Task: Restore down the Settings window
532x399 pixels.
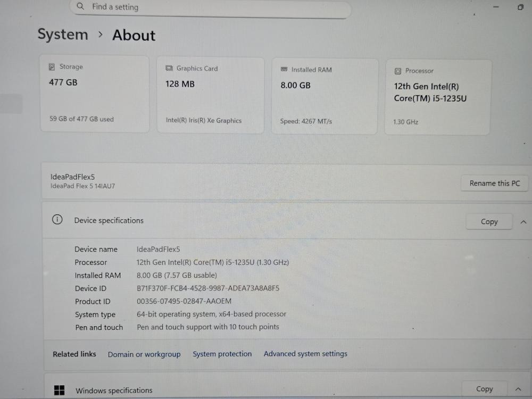Action: pyautogui.click(x=520, y=7)
